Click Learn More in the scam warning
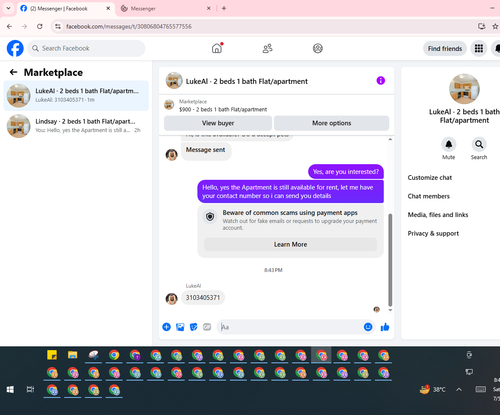The height and width of the screenshot is (415, 500). click(x=290, y=244)
